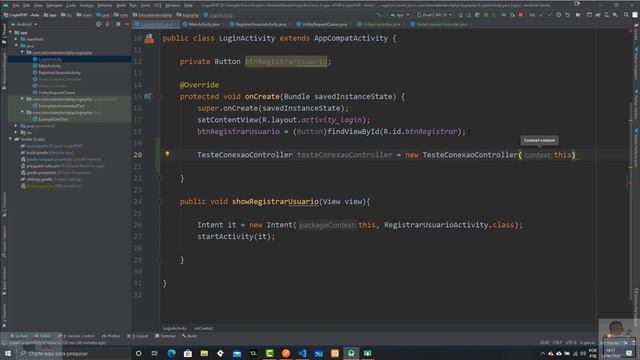The width and height of the screenshot is (640, 360).
Task: Open the Code menu
Action: point(71,6)
